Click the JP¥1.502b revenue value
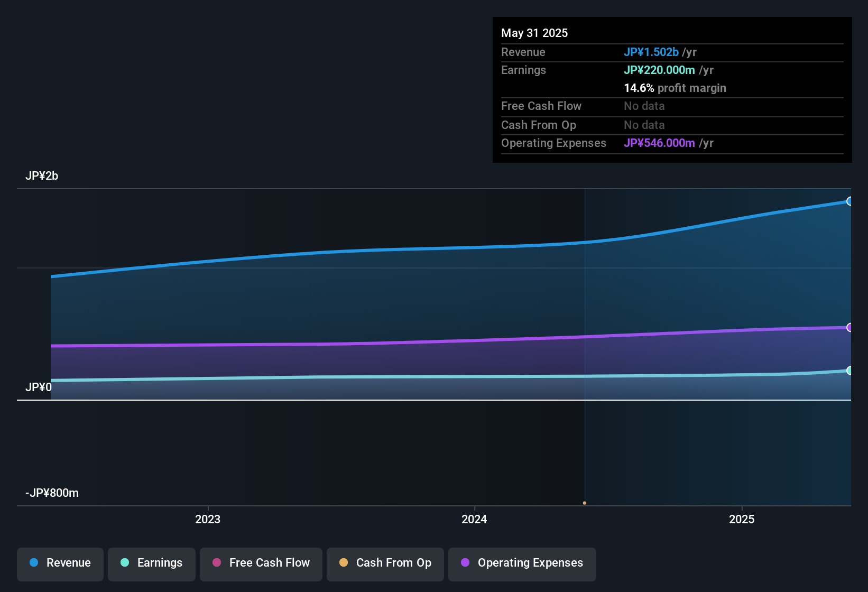Viewport: 868px width, 592px height. coord(651,52)
